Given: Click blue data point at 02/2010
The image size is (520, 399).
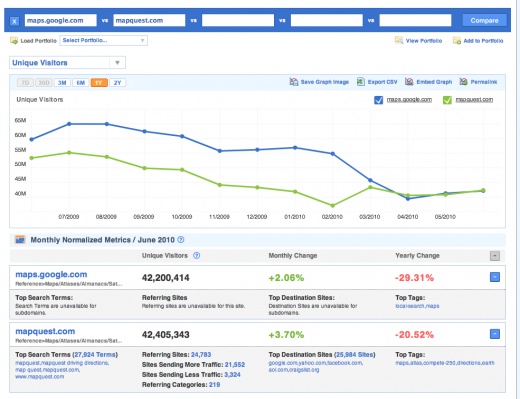Looking at the screenshot, I should 333,154.
